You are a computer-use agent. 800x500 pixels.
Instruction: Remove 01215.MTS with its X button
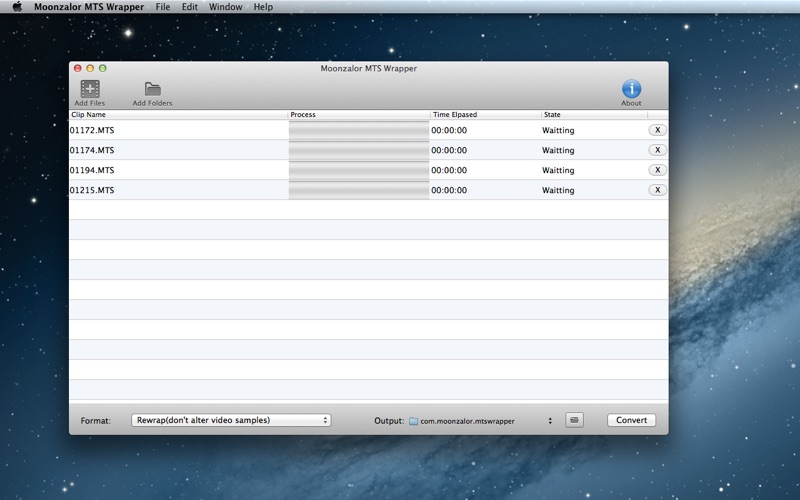[x=657, y=190]
